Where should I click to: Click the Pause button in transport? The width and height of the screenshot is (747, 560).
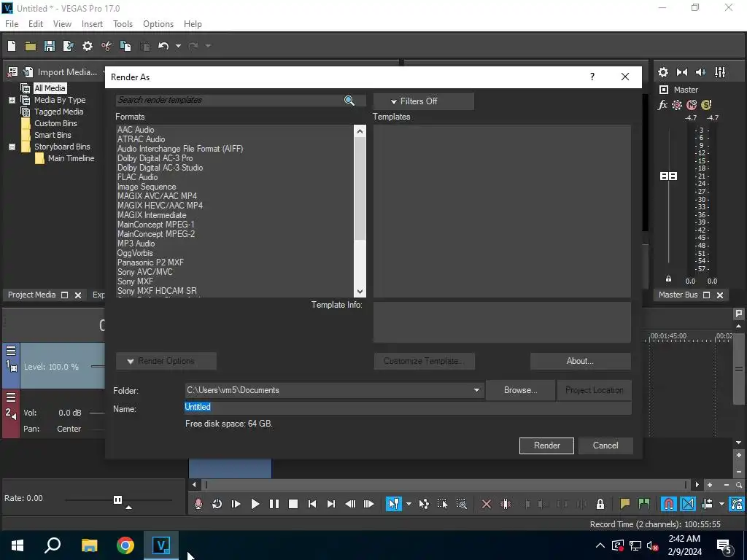(x=274, y=504)
